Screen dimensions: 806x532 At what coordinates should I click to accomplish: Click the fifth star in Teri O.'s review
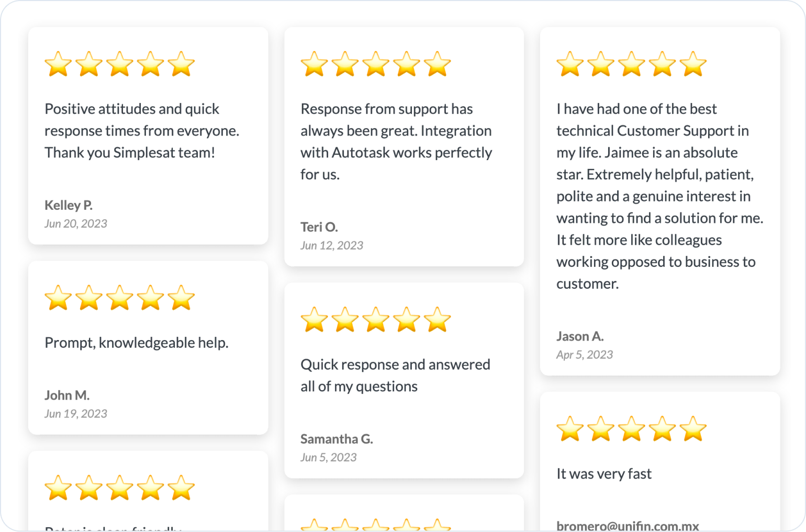click(x=438, y=64)
